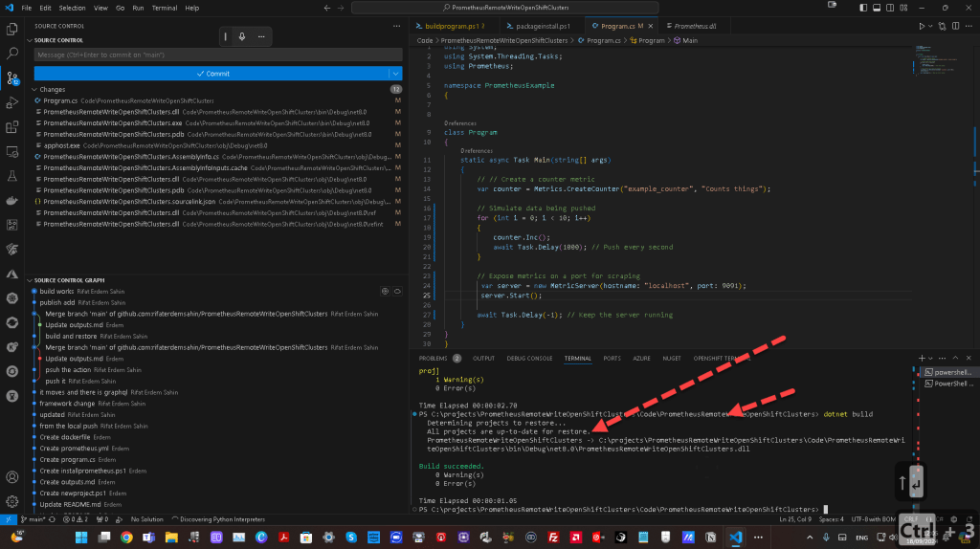The image size is (980, 549).
Task: Open new terminal launch profile dropdown
Action: click(x=930, y=359)
